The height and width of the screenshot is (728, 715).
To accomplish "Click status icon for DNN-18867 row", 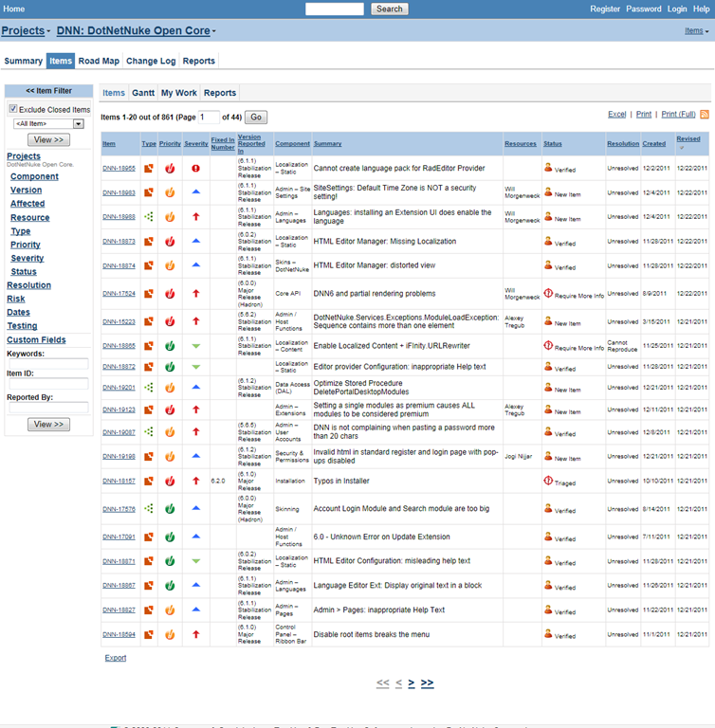I will tap(548, 585).
